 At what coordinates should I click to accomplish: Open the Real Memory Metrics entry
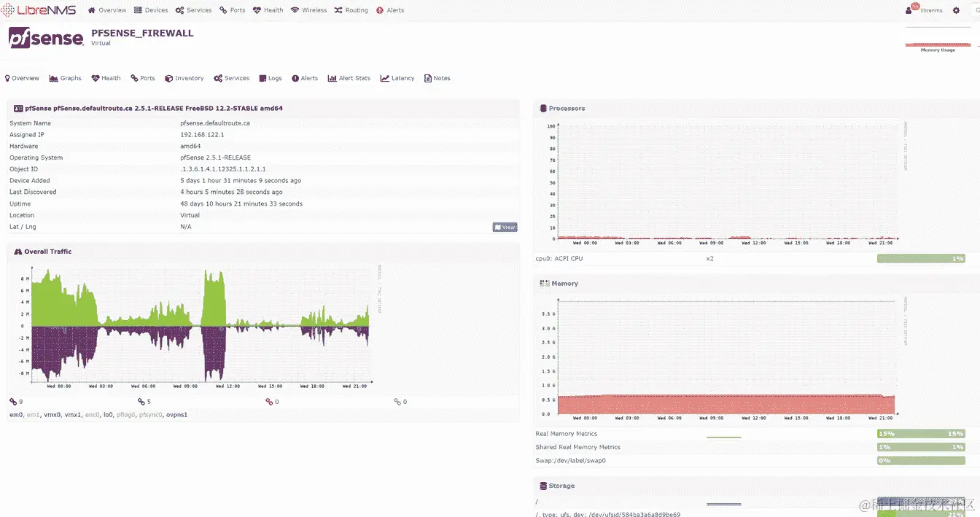pyautogui.click(x=567, y=434)
